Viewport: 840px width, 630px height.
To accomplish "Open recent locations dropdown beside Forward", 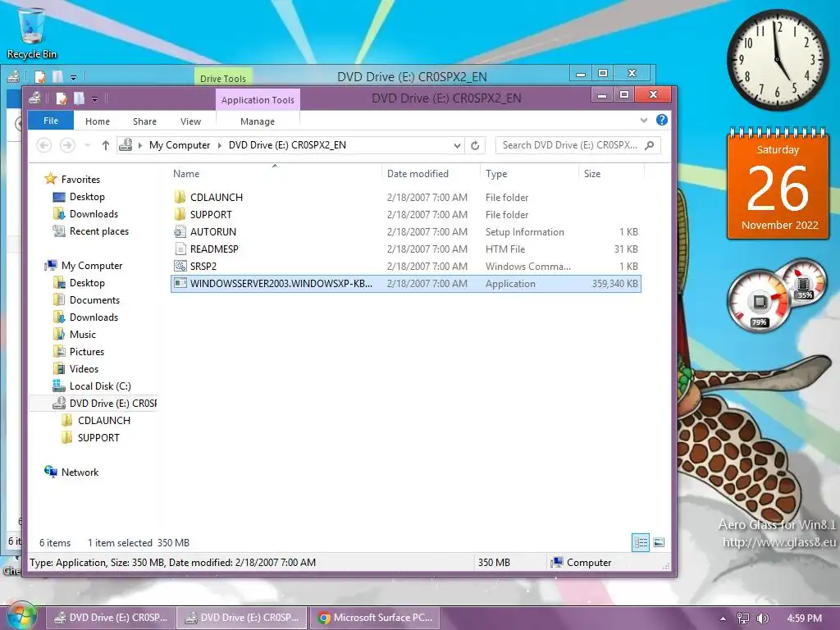I will click(87, 145).
